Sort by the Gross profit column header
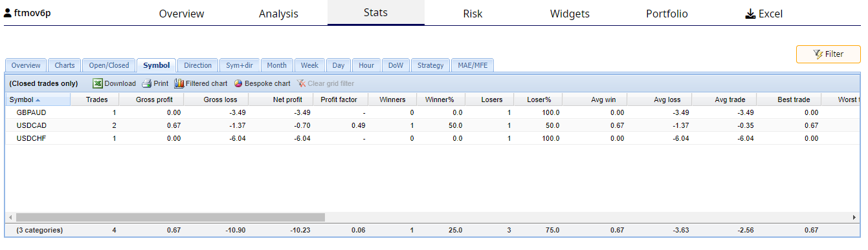The image size is (868, 250). pyautogui.click(x=151, y=99)
